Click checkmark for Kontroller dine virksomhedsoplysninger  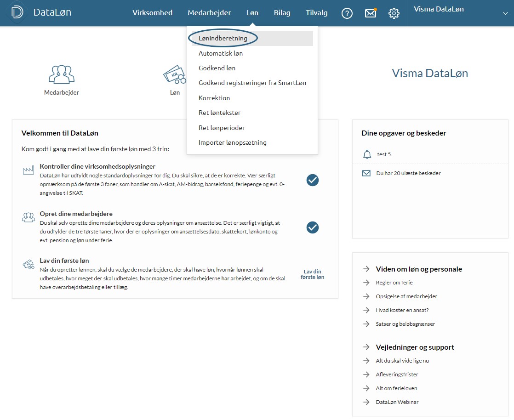pos(313,180)
